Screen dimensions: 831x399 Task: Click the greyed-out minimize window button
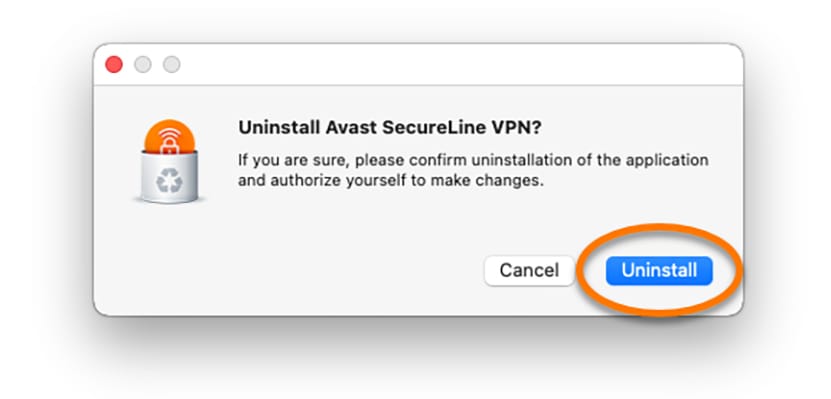pos(143,65)
